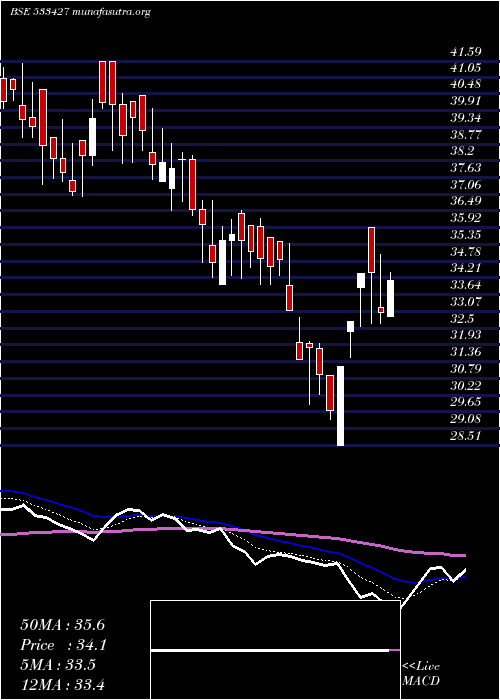Click the 41.59 price axis label
Image resolution: width=500 pixels, height=700 pixels.
click(x=466, y=52)
